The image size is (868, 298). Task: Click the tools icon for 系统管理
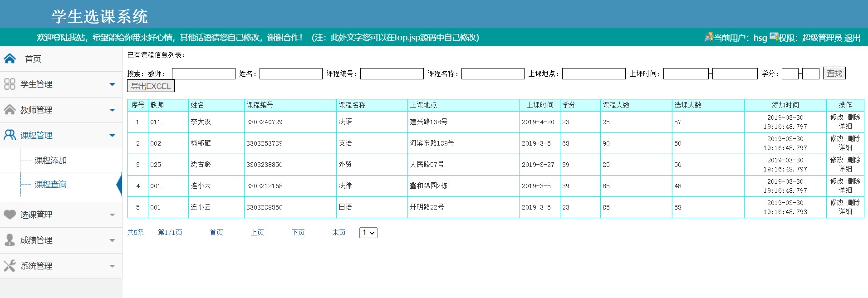pos(10,265)
